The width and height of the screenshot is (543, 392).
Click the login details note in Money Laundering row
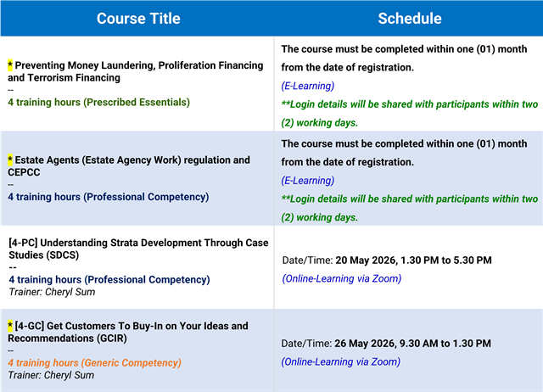tap(409, 113)
